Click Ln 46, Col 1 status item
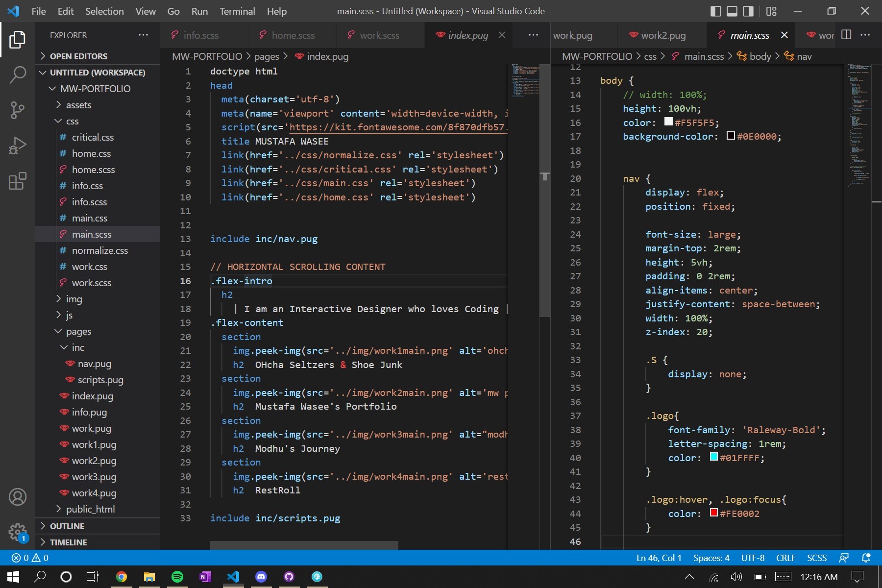 659,558
